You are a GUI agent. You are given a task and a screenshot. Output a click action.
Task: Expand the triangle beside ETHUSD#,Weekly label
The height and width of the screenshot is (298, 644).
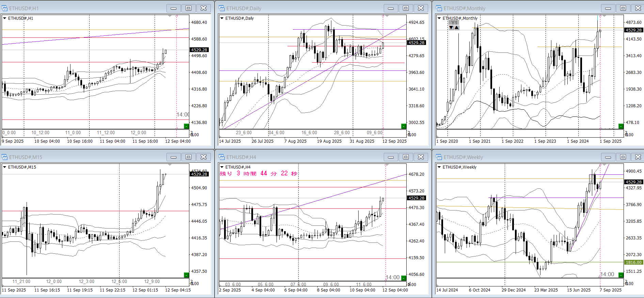[439, 167]
